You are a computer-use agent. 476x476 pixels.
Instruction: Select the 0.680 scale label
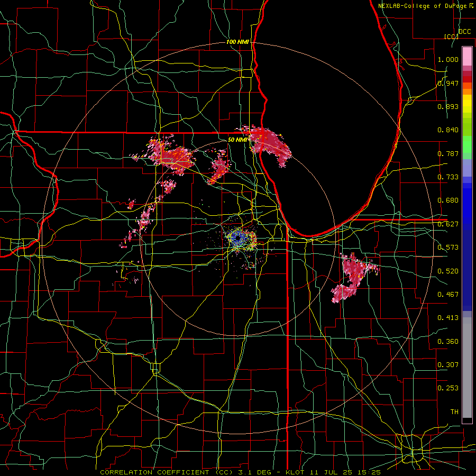[x=448, y=200]
